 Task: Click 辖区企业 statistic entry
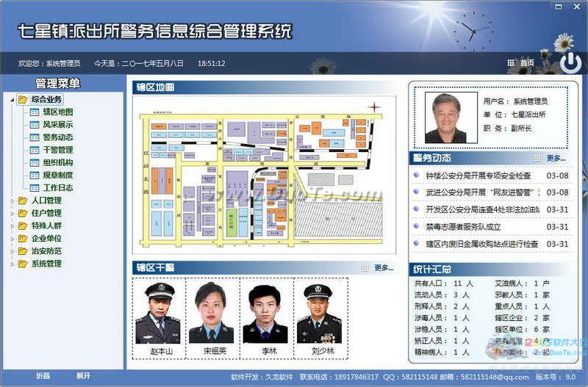click(x=522, y=318)
